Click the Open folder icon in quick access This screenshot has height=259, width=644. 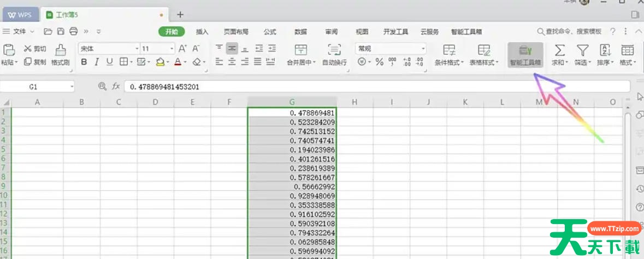point(48,31)
